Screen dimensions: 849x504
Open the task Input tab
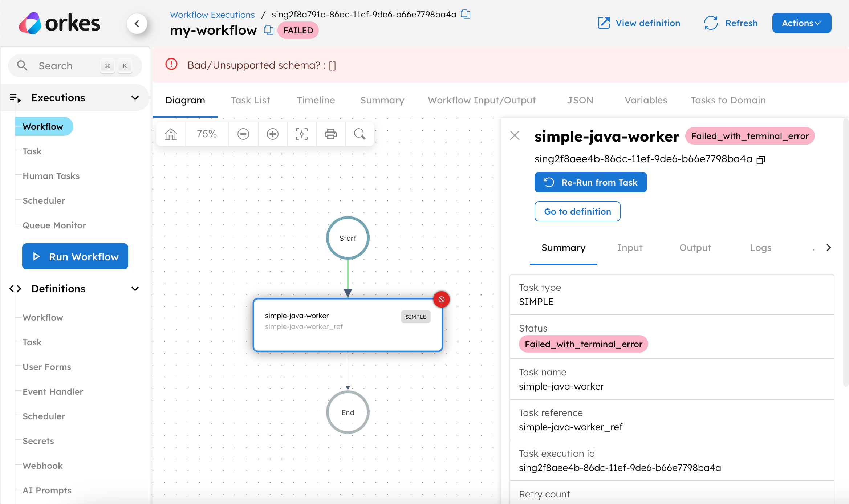pyautogui.click(x=630, y=248)
